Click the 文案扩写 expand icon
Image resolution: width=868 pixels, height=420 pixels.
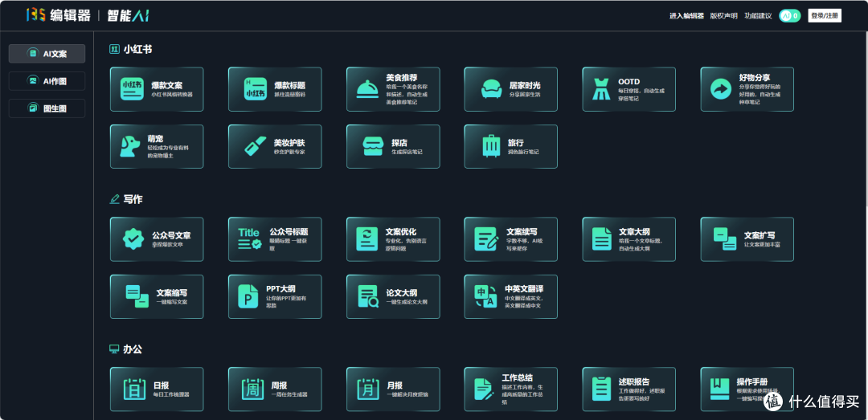(x=725, y=239)
